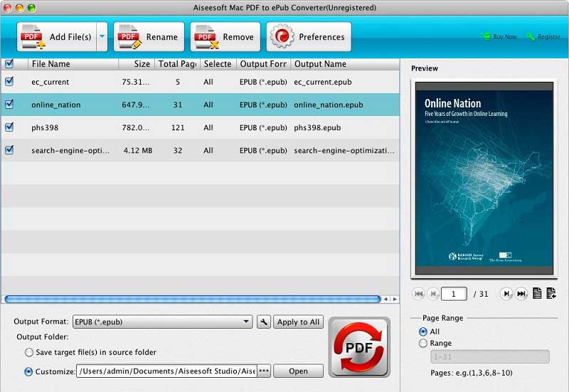Select Save target file(s) in source folder
The height and width of the screenshot is (392, 569).
[x=29, y=352]
